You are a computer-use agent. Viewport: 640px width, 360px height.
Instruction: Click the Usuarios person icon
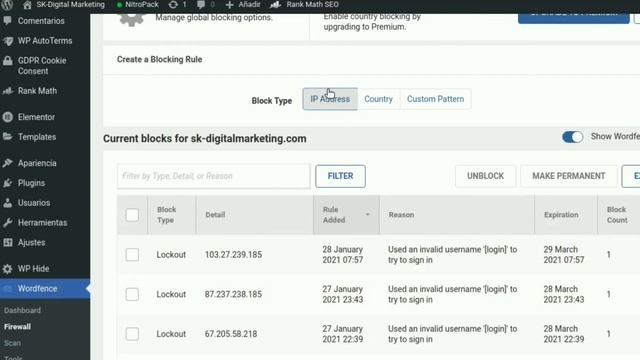(7, 202)
